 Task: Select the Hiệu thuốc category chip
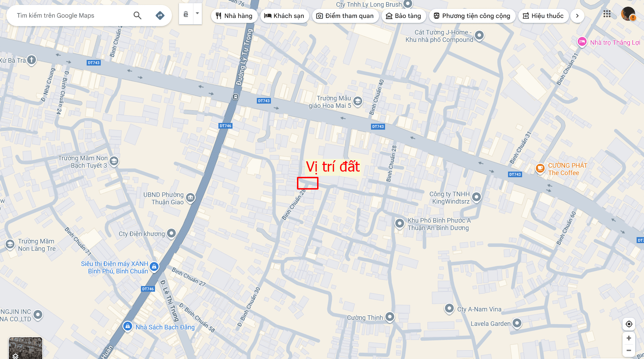point(543,16)
